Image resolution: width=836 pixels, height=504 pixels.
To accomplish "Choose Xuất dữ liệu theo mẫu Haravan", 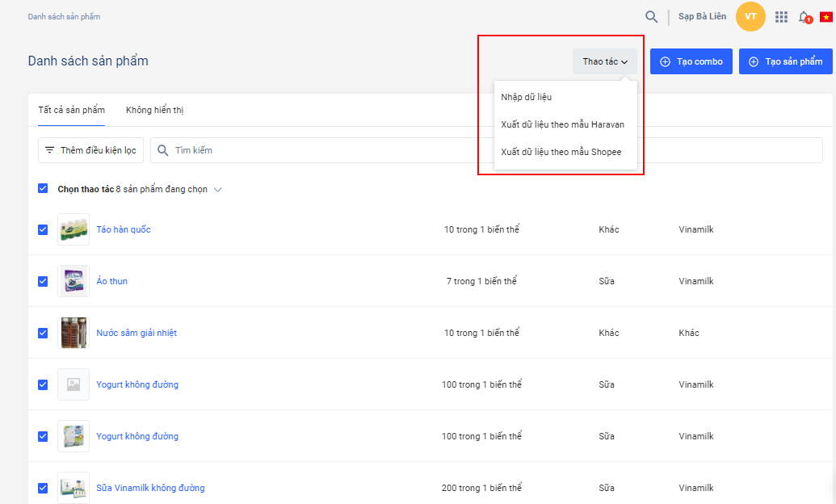I will tap(562, 124).
